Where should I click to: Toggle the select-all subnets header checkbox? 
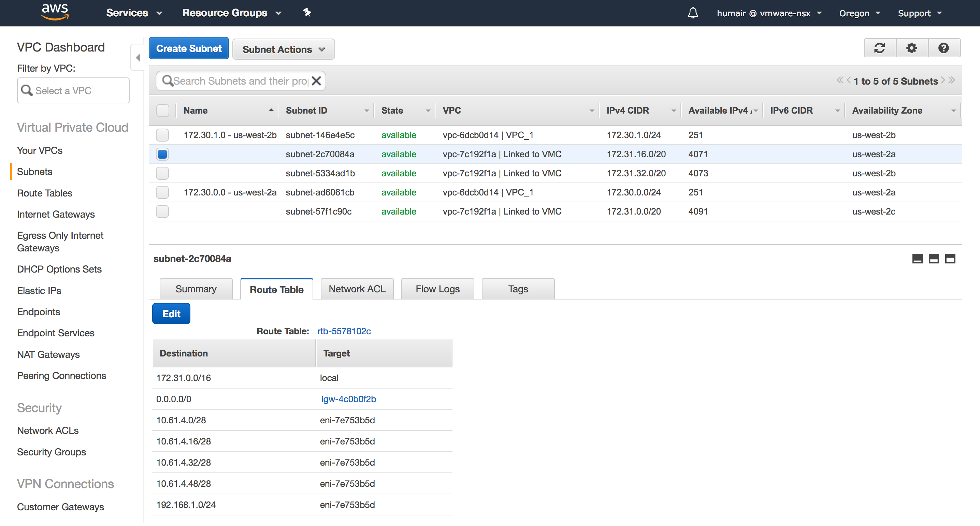[x=162, y=111]
